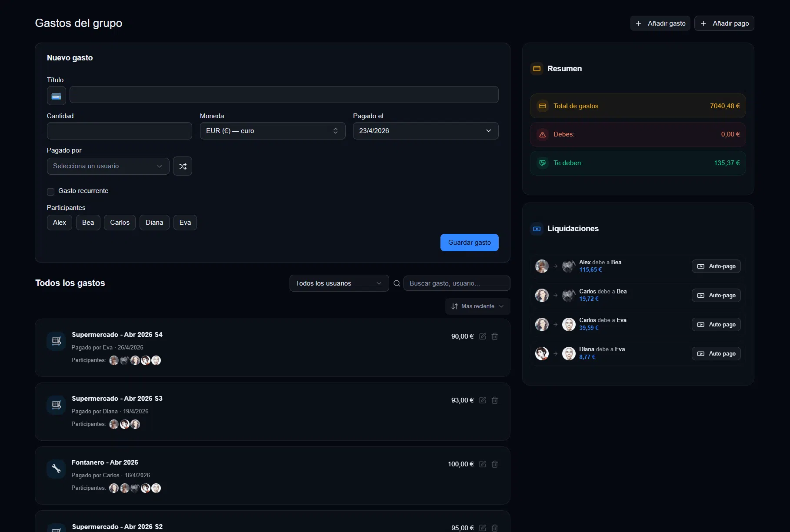This screenshot has height=532, width=790.
Task: Toggle participant Carlos
Action: 120,223
